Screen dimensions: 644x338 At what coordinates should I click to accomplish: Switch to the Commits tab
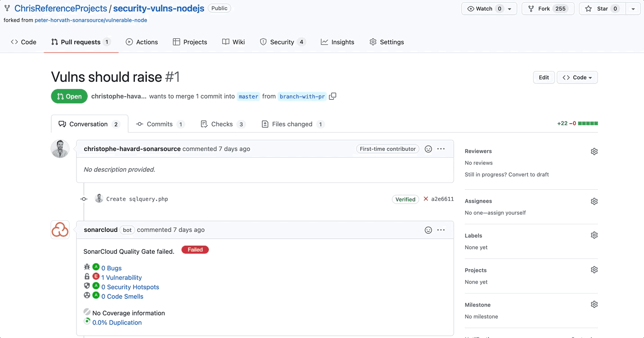tap(160, 124)
